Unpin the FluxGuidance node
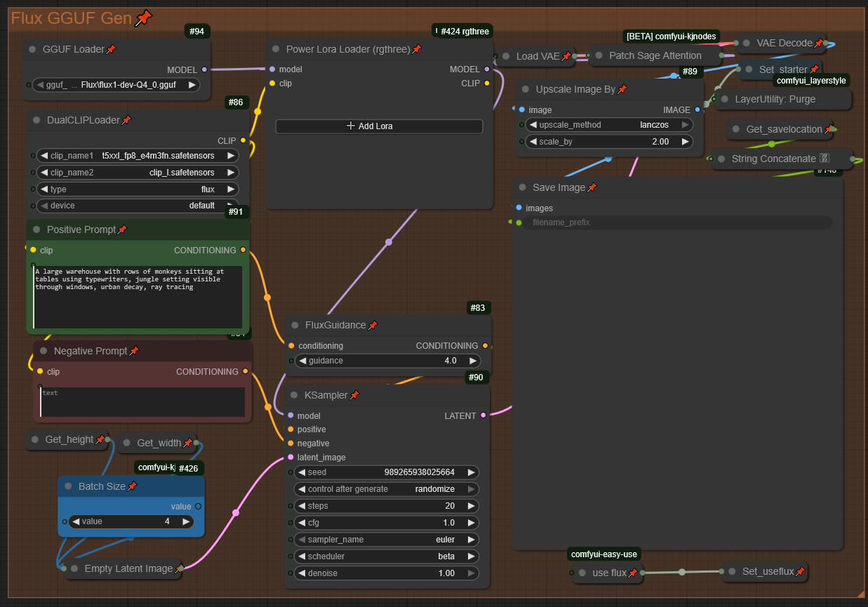This screenshot has height=607, width=868. (373, 325)
